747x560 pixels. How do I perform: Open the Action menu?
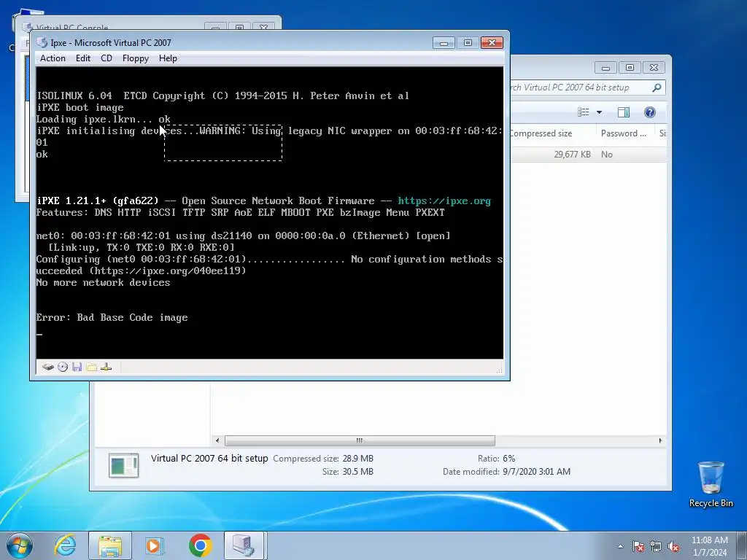click(53, 58)
